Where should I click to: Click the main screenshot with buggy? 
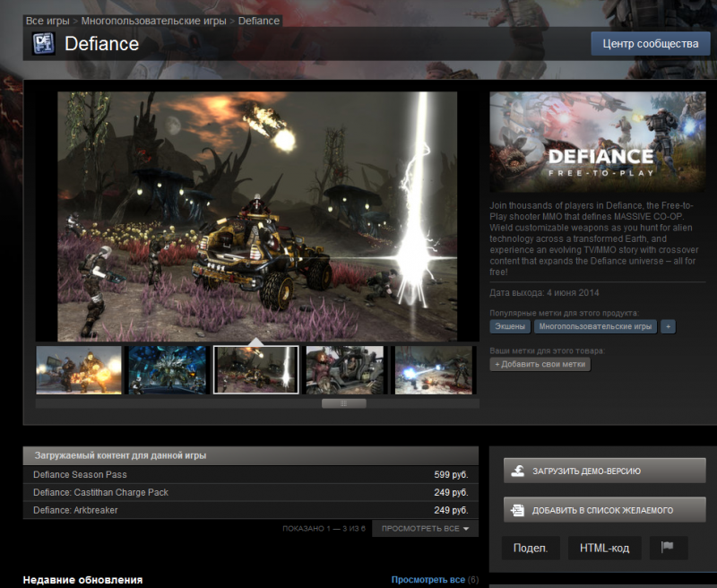(257, 216)
